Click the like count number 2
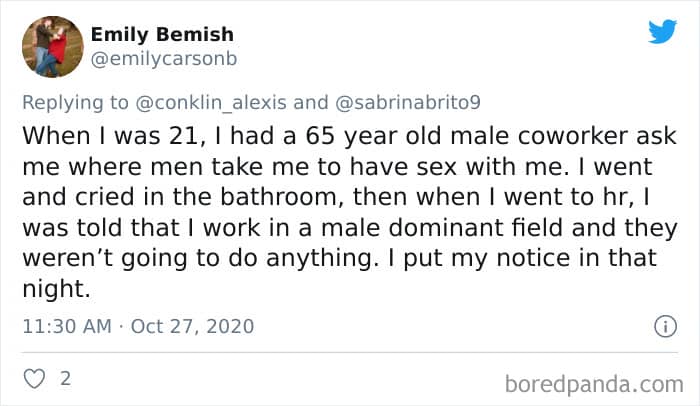Viewport: 700px width, 406px height. [x=65, y=380]
